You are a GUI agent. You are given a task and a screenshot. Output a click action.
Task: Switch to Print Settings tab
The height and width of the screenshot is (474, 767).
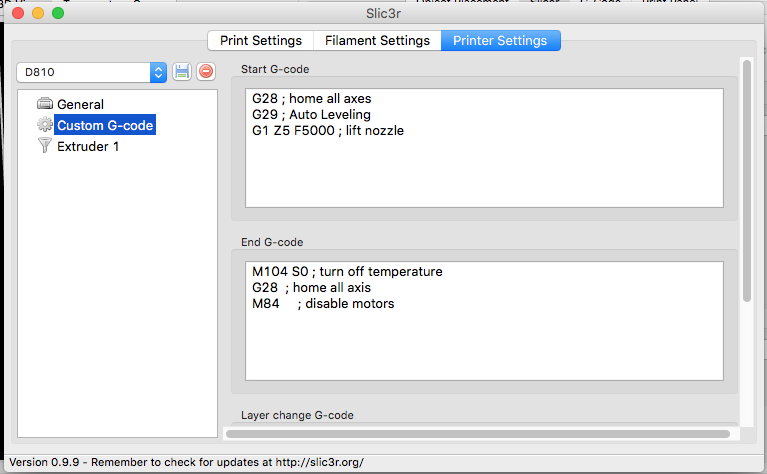click(x=261, y=41)
